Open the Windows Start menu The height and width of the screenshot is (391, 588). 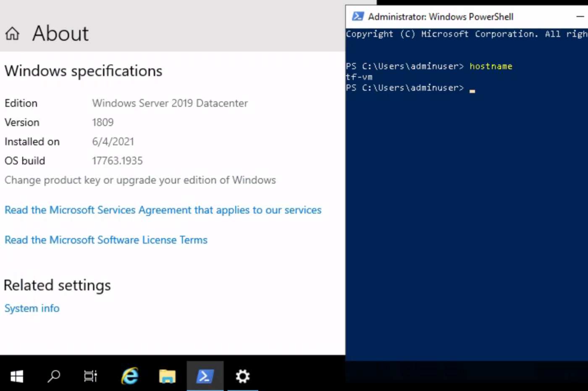tap(17, 376)
